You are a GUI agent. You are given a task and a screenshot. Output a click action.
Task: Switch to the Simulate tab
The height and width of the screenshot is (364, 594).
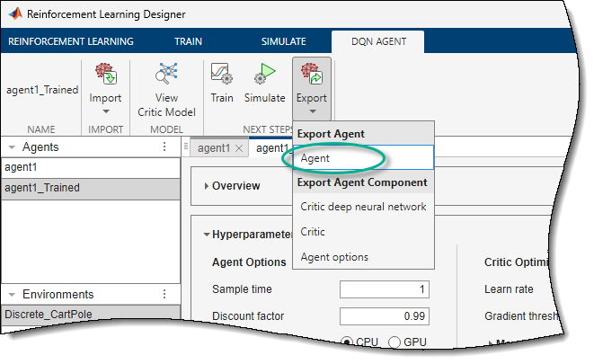(x=284, y=41)
